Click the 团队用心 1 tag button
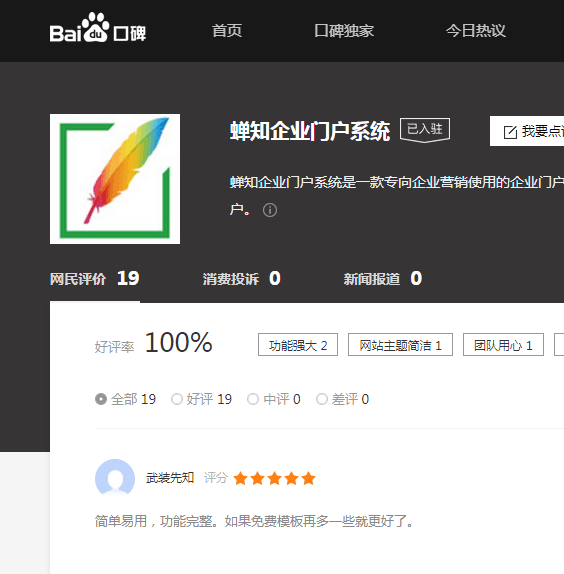 [503, 345]
